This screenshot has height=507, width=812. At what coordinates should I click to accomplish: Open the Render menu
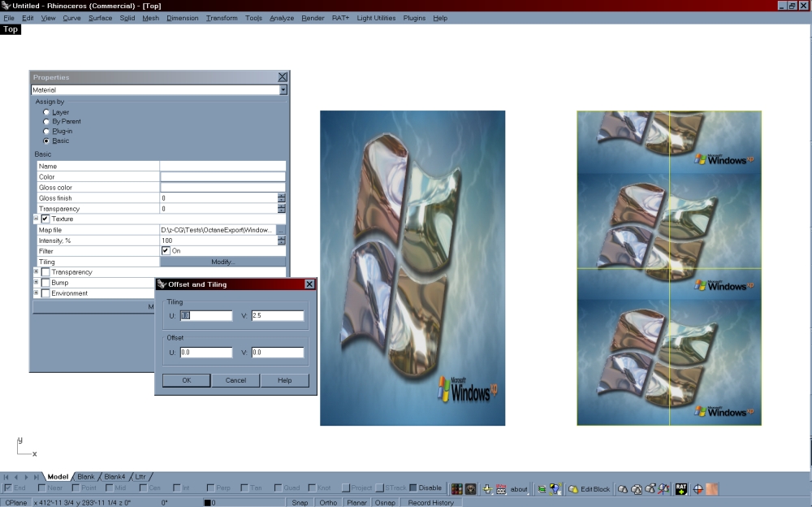(x=313, y=18)
